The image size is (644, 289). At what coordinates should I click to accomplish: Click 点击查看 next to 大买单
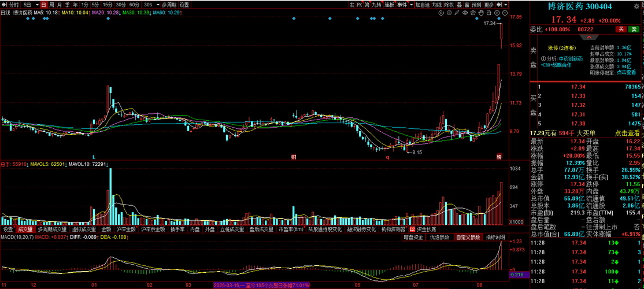(x=627, y=133)
